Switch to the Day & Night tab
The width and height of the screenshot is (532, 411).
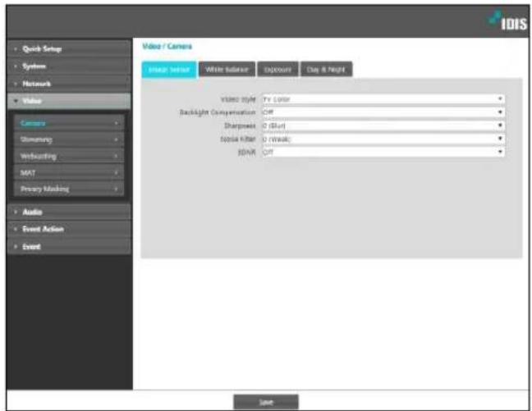pyautogui.click(x=326, y=70)
